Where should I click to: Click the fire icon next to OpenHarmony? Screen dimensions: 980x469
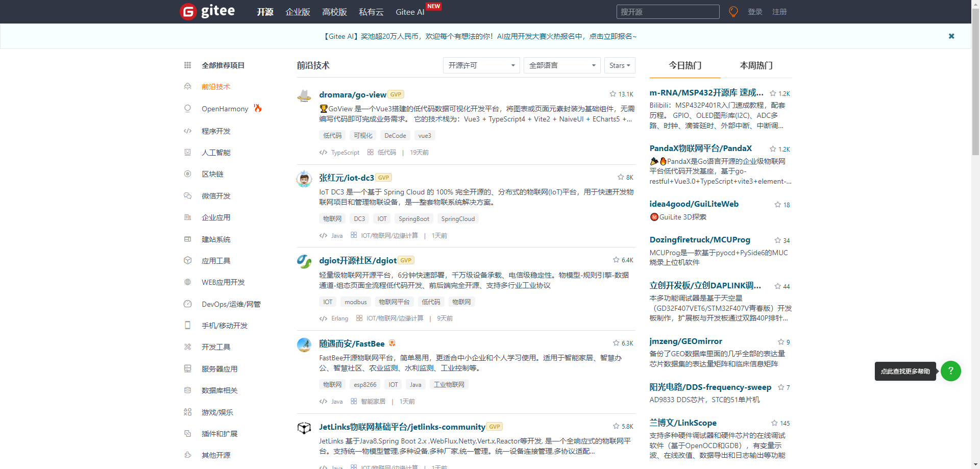pyautogui.click(x=258, y=108)
